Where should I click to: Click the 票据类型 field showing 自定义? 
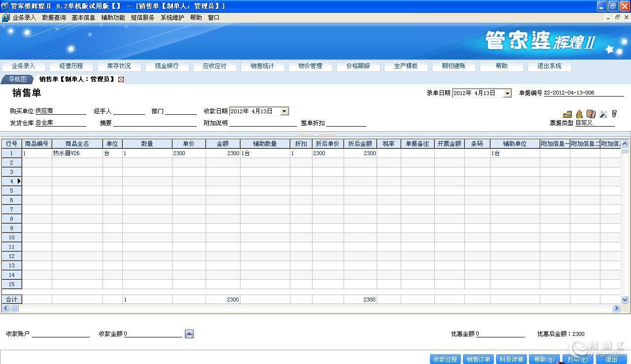click(x=595, y=123)
